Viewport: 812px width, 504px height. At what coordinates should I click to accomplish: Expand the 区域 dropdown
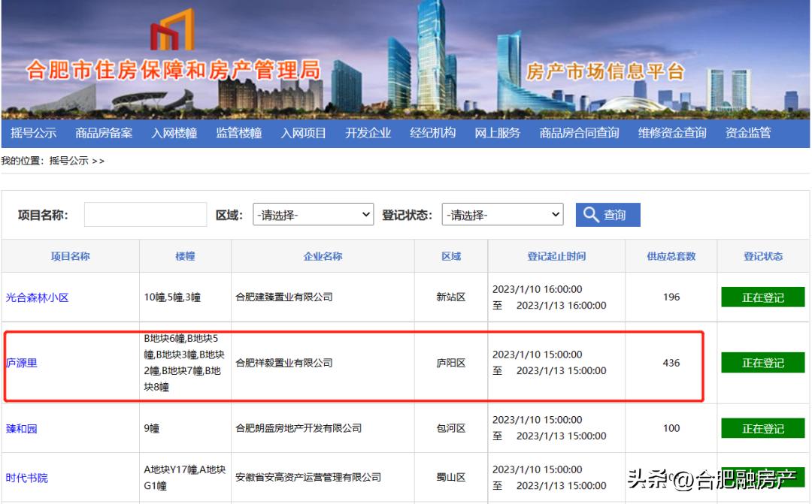[312, 214]
